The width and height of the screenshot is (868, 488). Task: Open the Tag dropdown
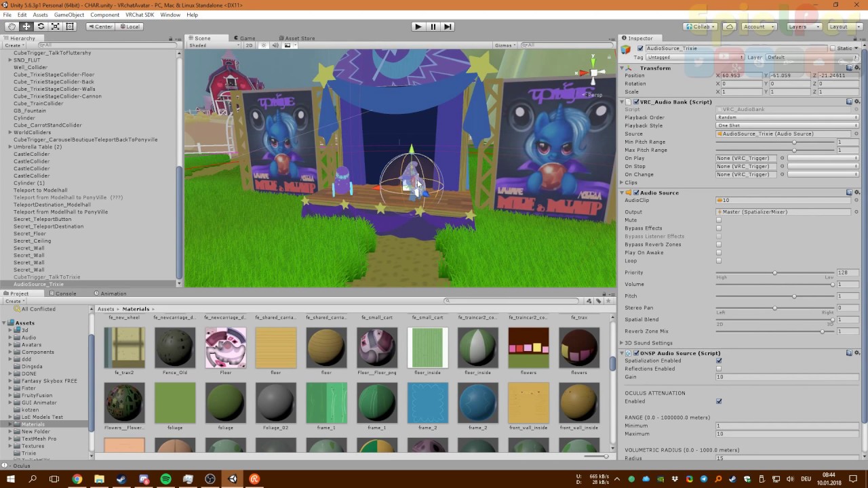(695, 58)
